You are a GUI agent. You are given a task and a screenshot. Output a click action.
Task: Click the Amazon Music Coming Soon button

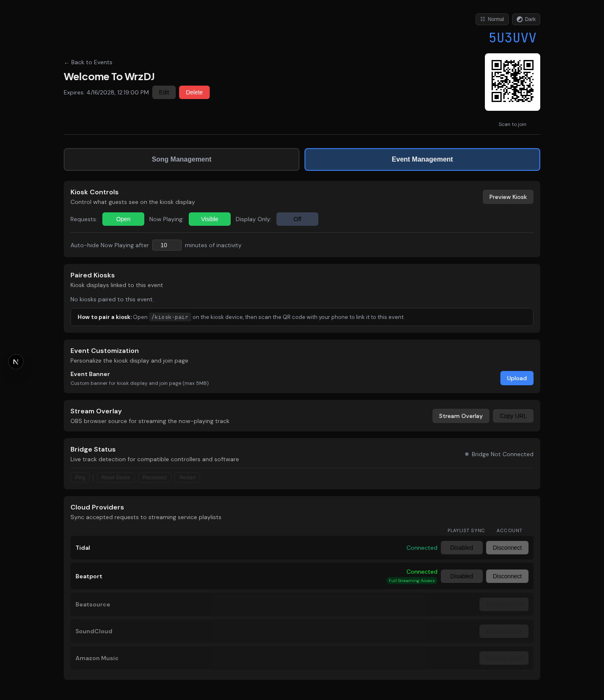pyautogui.click(x=504, y=658)
